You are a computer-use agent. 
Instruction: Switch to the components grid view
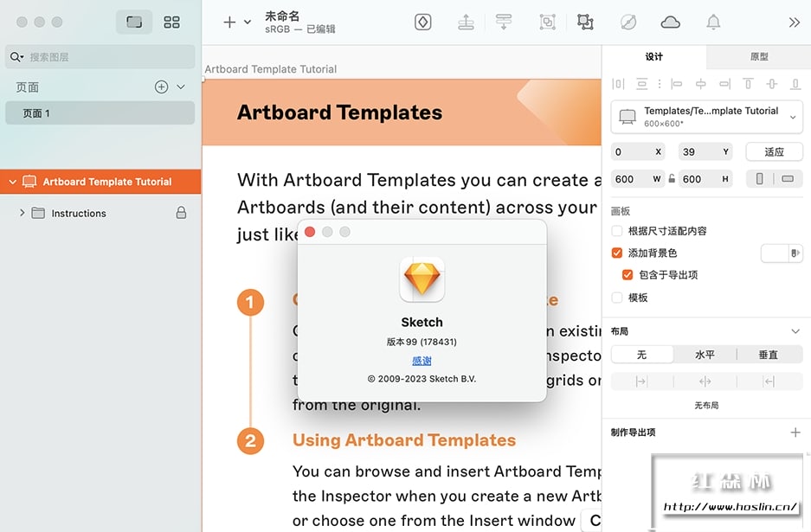pos(171,22)
